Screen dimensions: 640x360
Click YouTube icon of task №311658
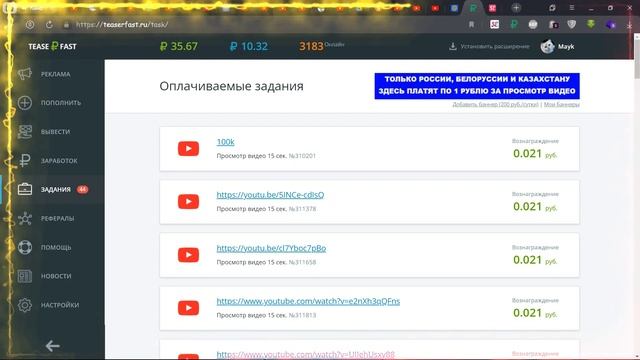[x=188, y=255]
